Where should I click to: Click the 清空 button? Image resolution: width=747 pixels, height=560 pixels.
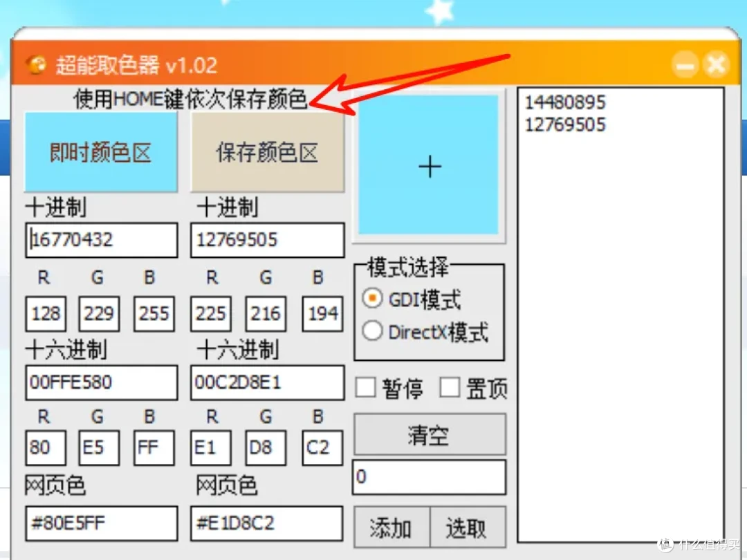pyautogui.click(x=430, y=434)
